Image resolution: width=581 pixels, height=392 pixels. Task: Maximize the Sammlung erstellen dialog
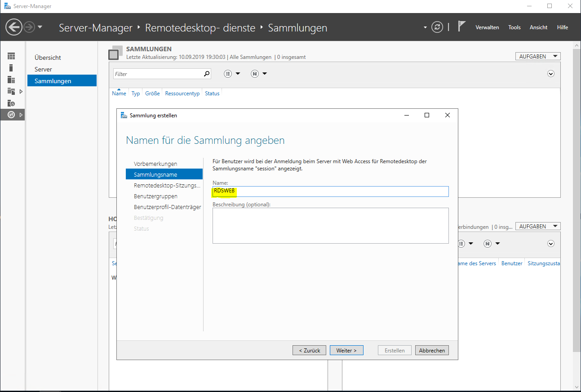(x=427, y=115)
